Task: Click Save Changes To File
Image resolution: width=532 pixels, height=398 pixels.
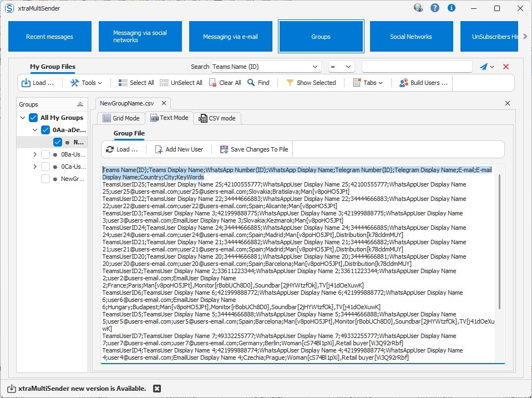Action: 254,149
